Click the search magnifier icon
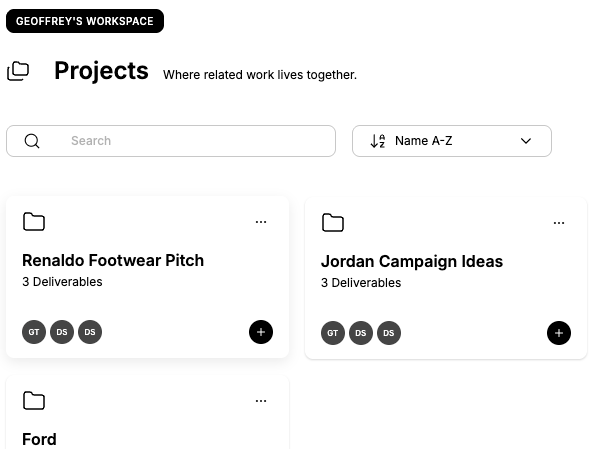 [x=32, y=141]
